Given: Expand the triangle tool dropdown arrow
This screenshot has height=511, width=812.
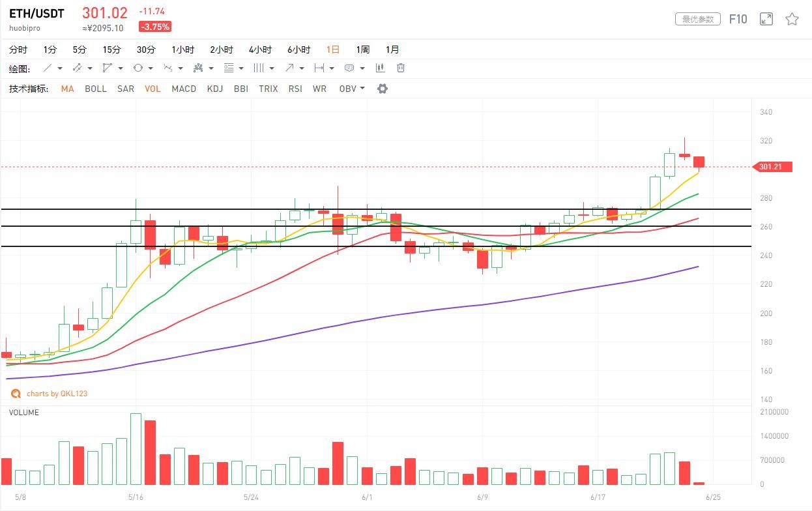Looking at the screenshot, I should 121,68.
